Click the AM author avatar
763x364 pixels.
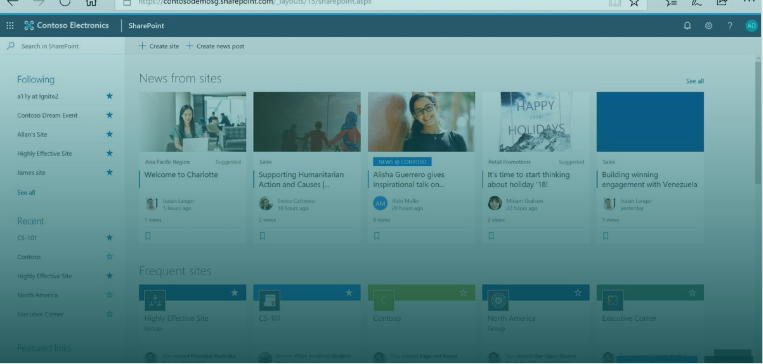(x=380, y=203)
